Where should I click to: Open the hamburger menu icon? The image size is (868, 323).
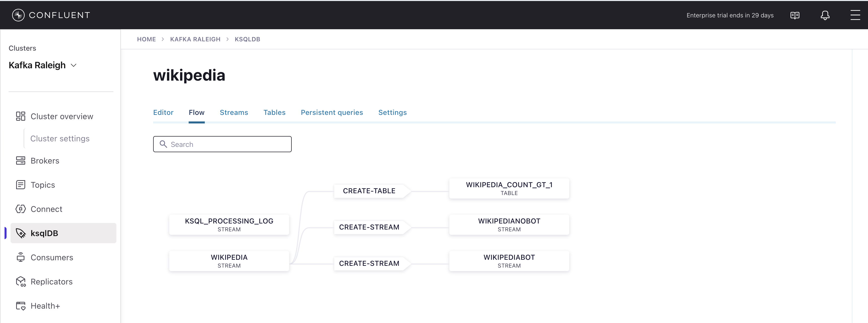point(855,15)
